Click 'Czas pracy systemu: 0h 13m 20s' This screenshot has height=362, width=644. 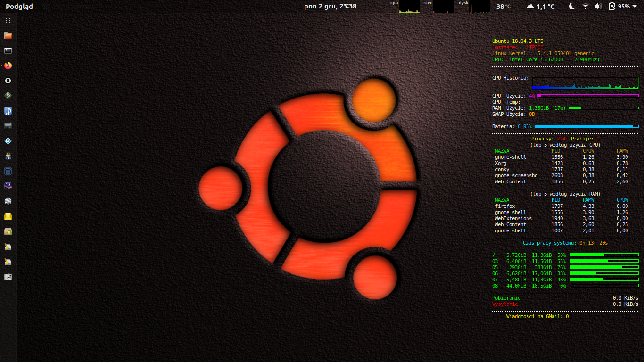565,243
